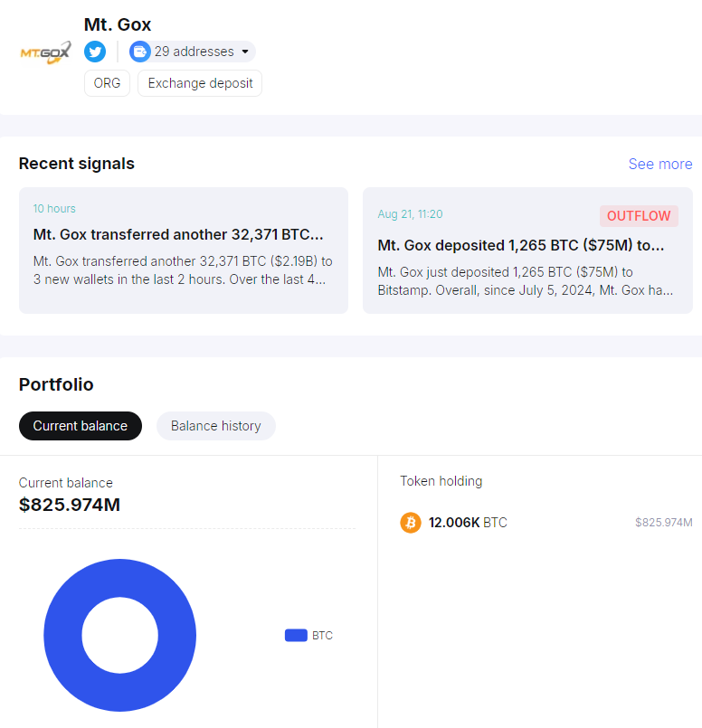This screenshot has width=702, height=728.
Task: Click the See more link
Action: click(x=660, y=164)
